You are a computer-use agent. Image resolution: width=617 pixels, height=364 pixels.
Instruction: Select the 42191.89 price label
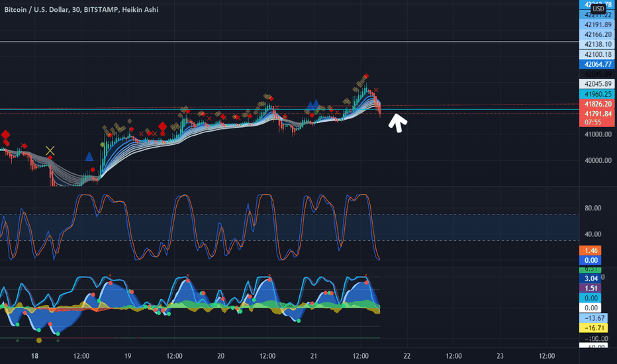coord(597,24)
